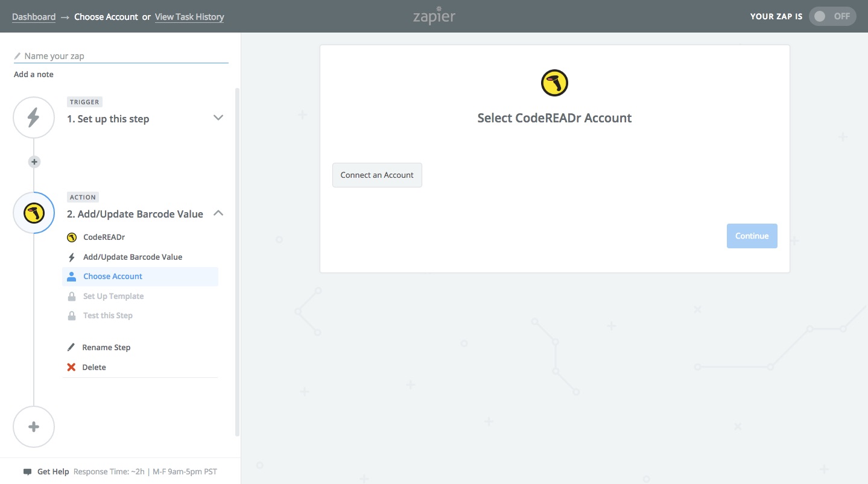The width and height of the screenshot is (868, 484).
Task: Click the ACTION label badge
Action: [83, 197]
